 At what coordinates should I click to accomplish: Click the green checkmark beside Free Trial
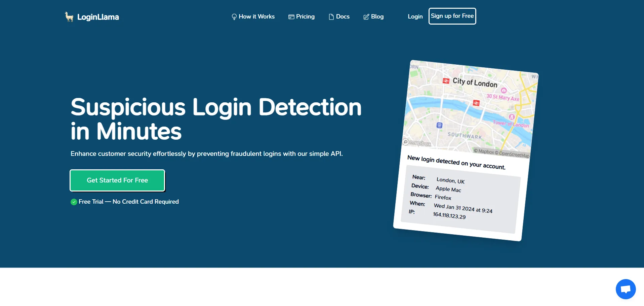tap(74, 202)
